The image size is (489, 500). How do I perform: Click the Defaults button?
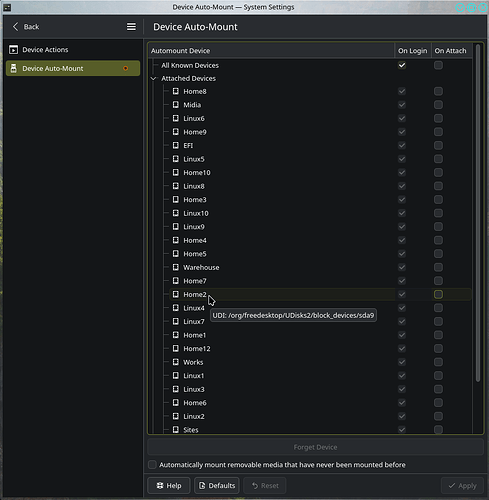[x=217, y=486]
